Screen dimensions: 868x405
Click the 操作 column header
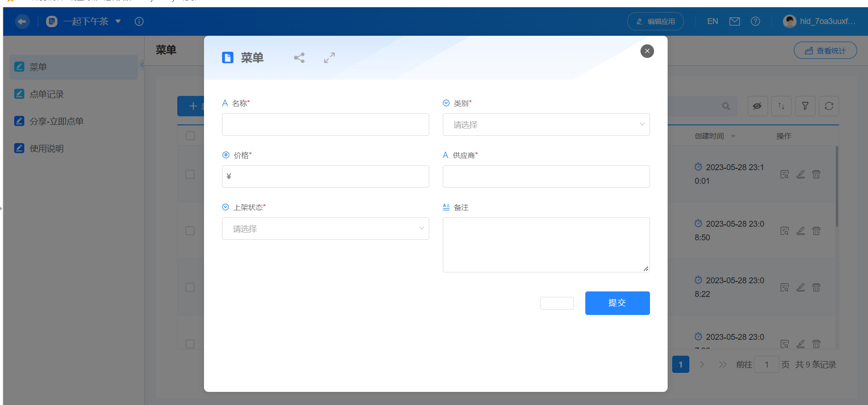point(784,136)
